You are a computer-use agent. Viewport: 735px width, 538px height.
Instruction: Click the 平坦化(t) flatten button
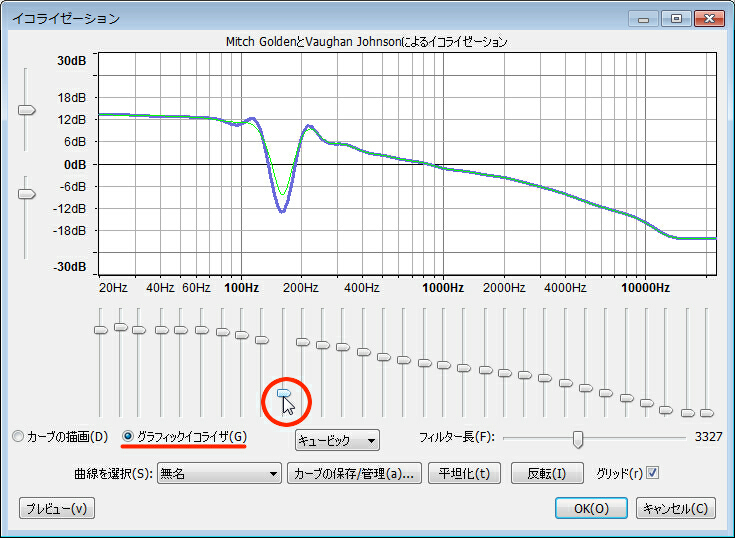(x=464, y=473)
